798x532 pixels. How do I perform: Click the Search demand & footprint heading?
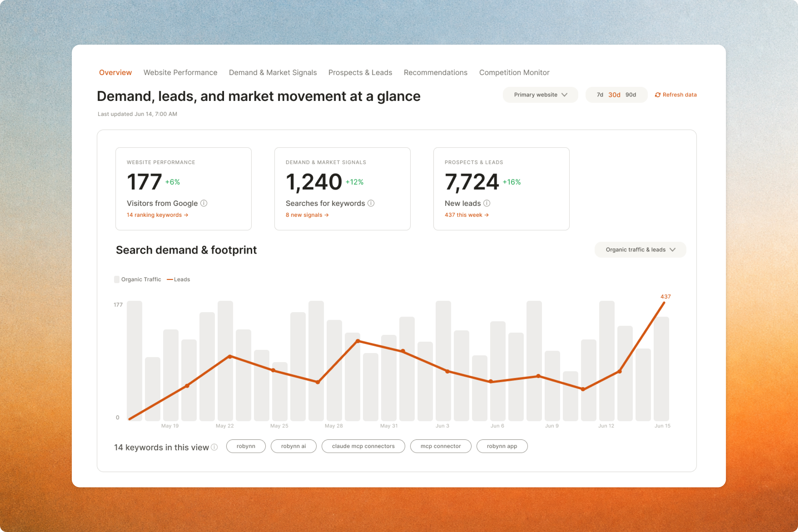point(186,250)
